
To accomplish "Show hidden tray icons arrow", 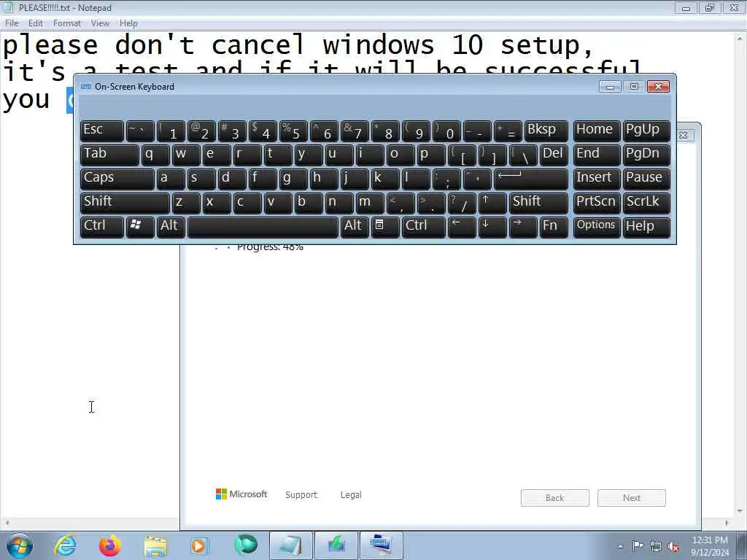I will click(620, 546).
